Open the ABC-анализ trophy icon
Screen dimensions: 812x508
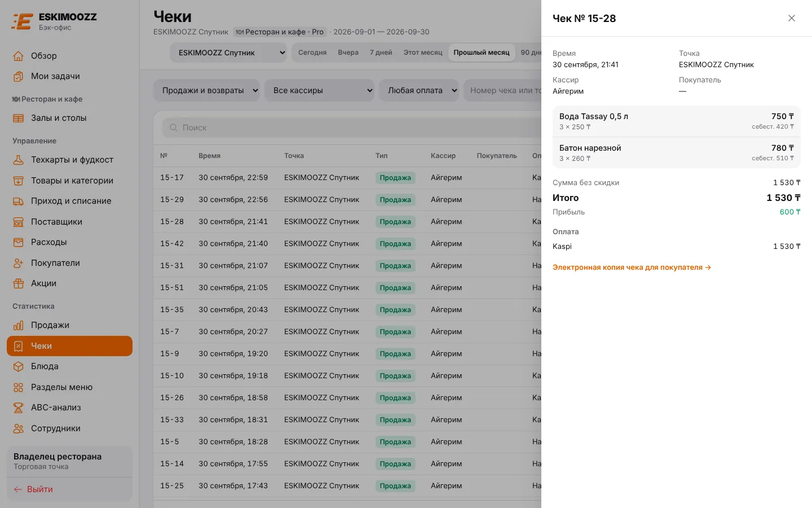[x=19, y=408]
